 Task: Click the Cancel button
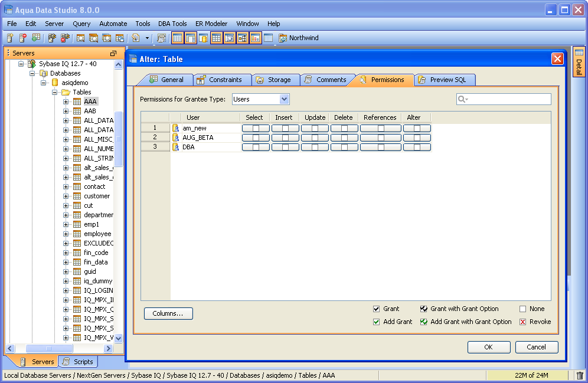pyautogui.click(x=537, y=347)
